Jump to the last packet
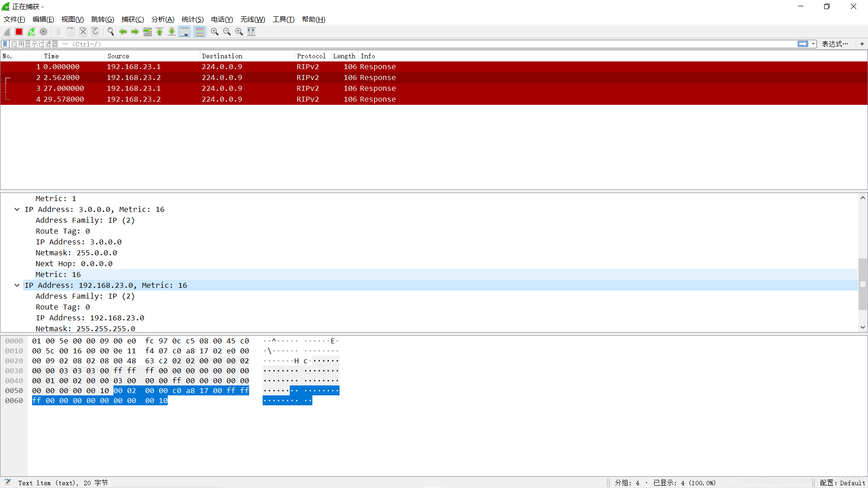 pyautogui.click(x=172, y=32)
